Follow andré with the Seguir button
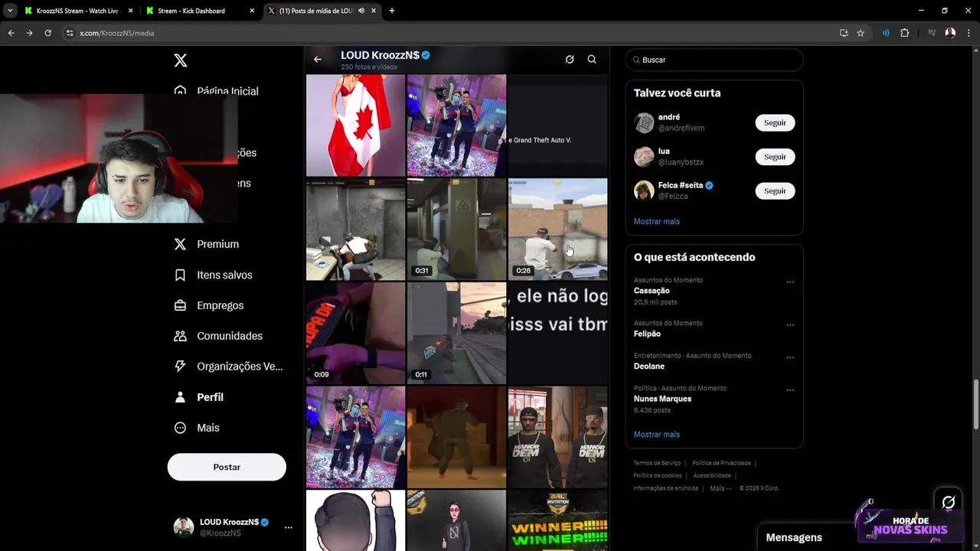 [775, 122]
